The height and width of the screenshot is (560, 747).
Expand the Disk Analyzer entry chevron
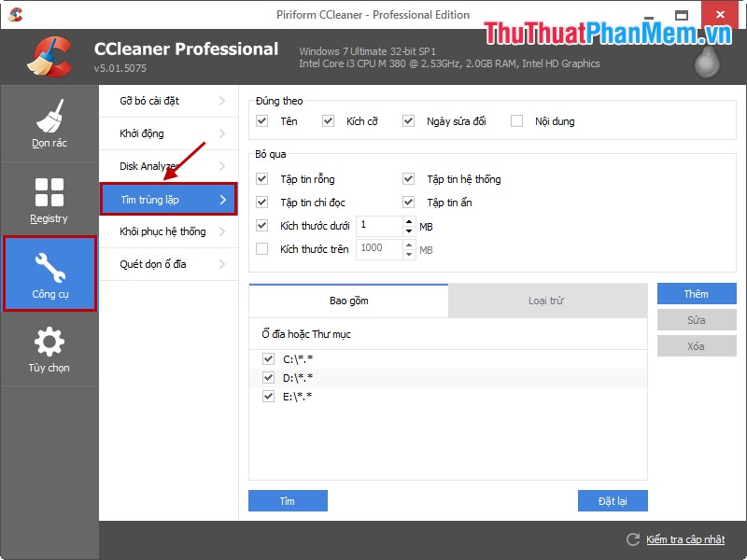click(224, 166)
